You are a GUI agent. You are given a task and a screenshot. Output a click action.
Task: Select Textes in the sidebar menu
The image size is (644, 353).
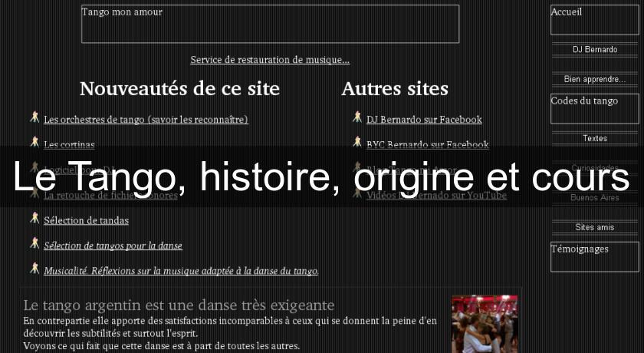pyautogui.click(x=594, y=139)
